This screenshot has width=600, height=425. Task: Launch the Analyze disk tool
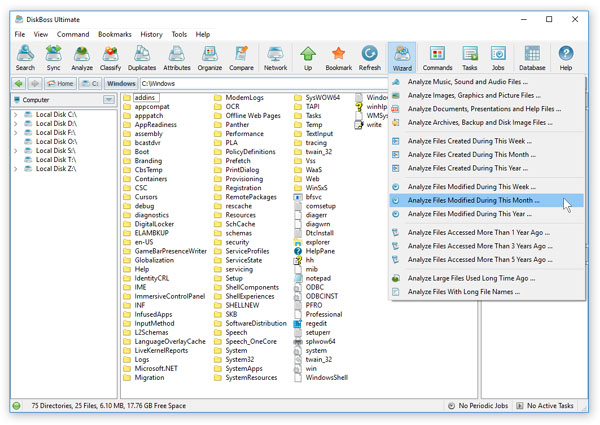pyautogui.click(x=82, y=58)
